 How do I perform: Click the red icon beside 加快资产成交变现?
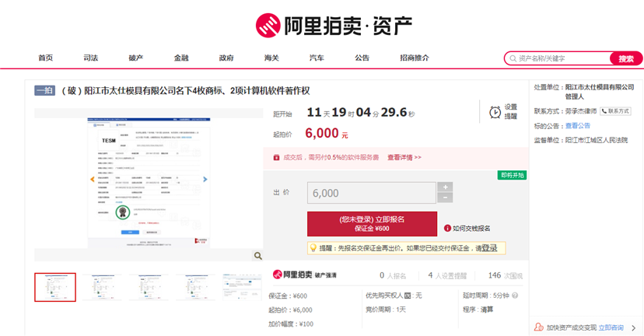point(538,327)
